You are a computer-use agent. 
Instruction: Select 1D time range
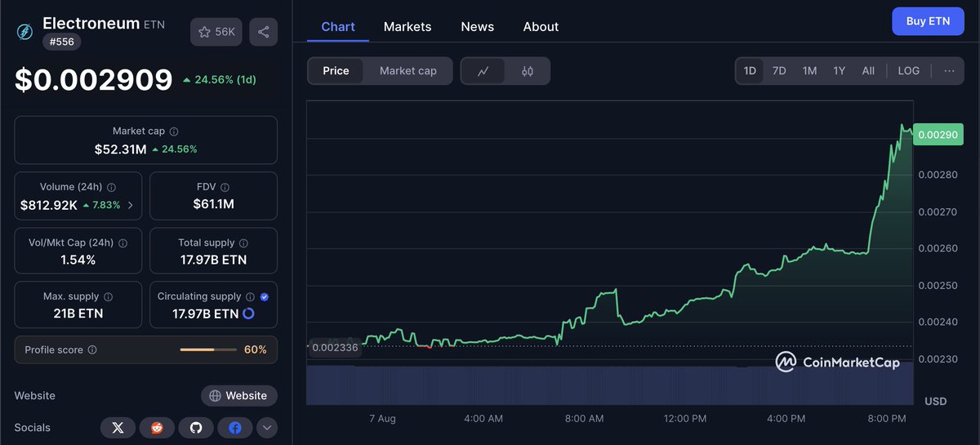click(750, 71)
